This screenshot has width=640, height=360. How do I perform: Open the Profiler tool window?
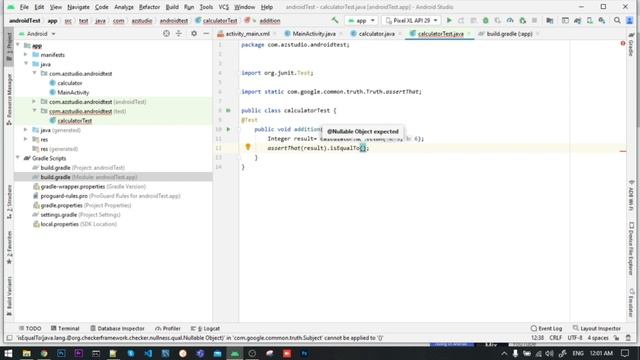click(168, 328)
